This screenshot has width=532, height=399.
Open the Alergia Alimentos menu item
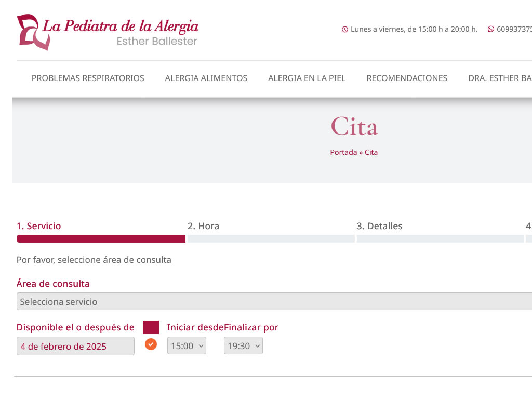[206, 78]
